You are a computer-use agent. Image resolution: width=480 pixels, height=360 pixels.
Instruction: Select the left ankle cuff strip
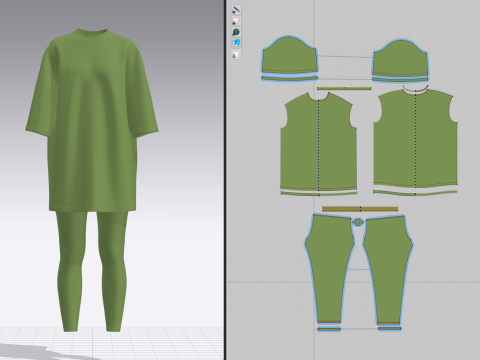[329, 329]
